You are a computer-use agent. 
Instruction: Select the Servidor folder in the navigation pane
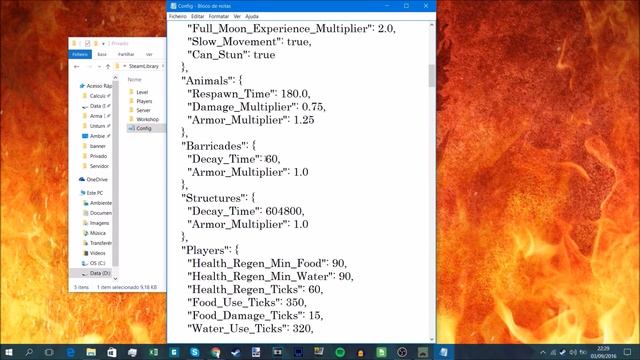pyautogui.click(x=99, y=166)
